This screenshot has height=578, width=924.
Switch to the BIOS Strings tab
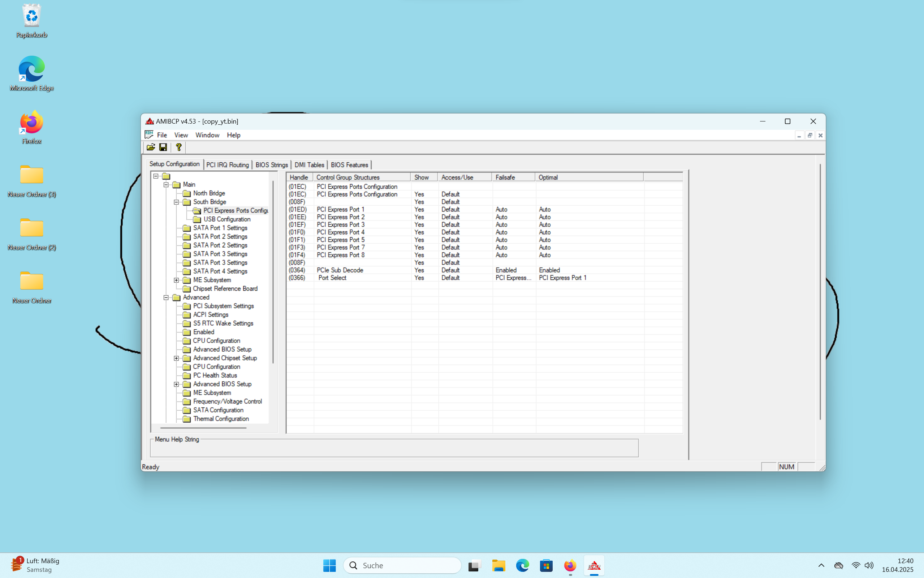(x=271, y=165)
